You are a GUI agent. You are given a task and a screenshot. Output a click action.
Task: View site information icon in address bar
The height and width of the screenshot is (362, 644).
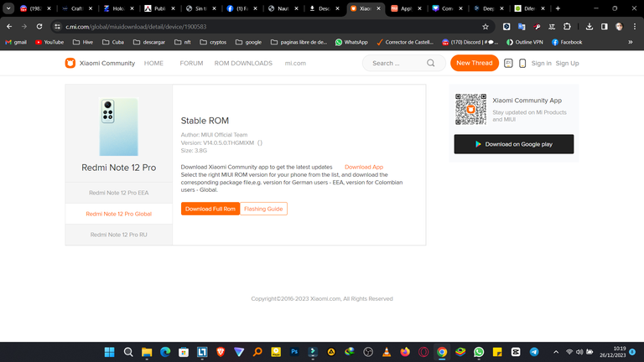pyautogui.click(x=58, y=27)
